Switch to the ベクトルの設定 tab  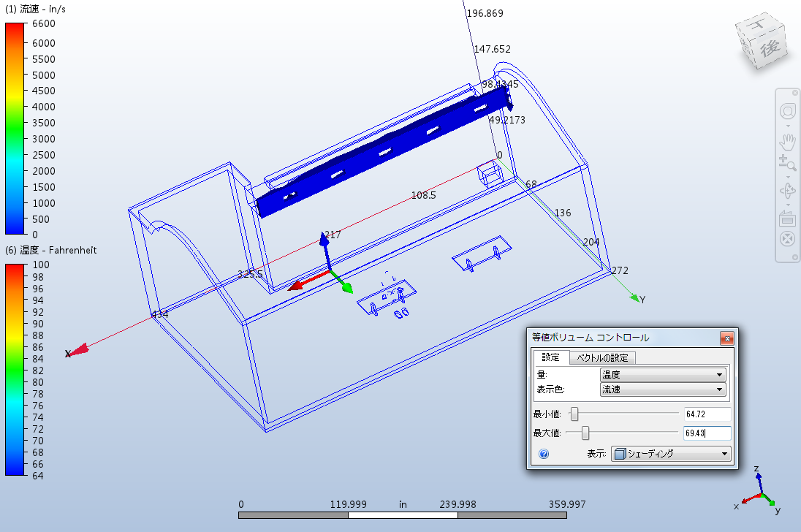tap(602, 357)
